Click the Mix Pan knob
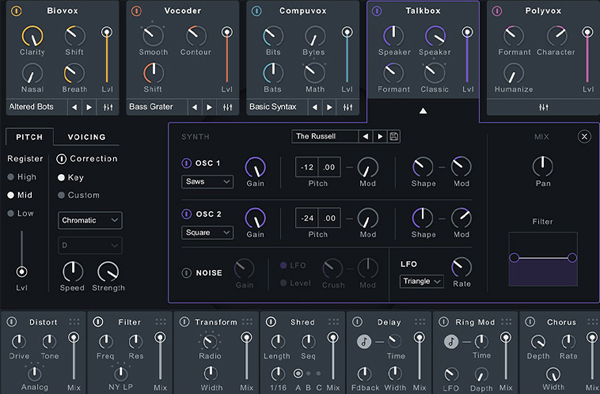Viewport: 600px width, 394px height. point(543,166)
